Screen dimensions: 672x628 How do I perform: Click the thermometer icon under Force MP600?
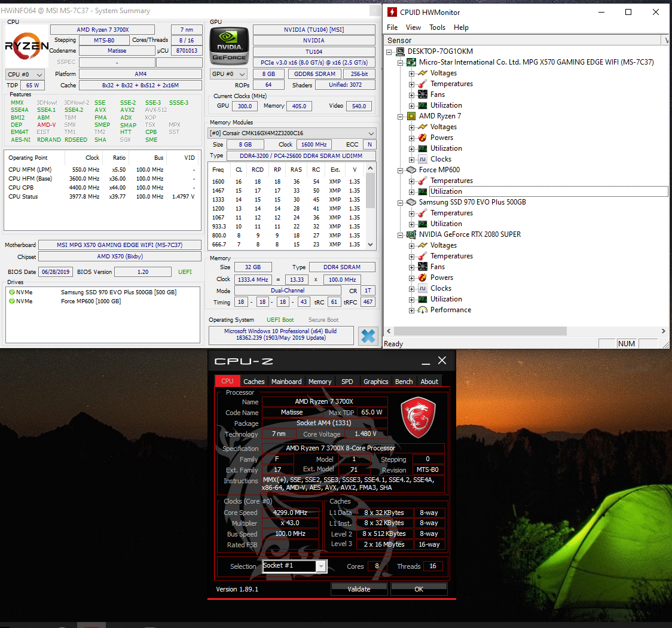point(423,181)
